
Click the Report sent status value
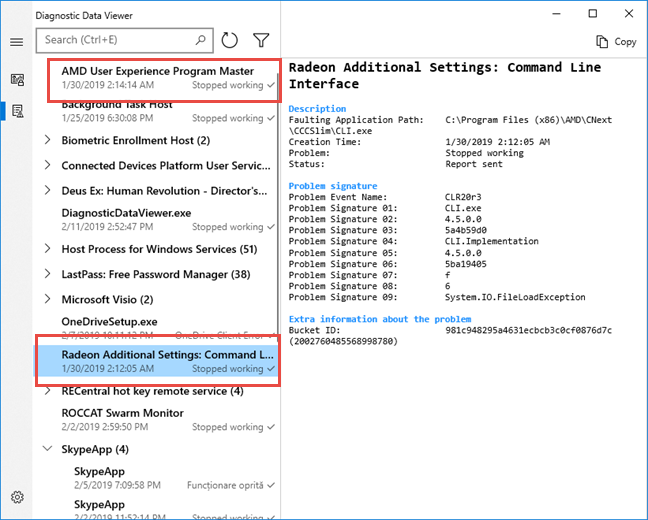point(474,164)
